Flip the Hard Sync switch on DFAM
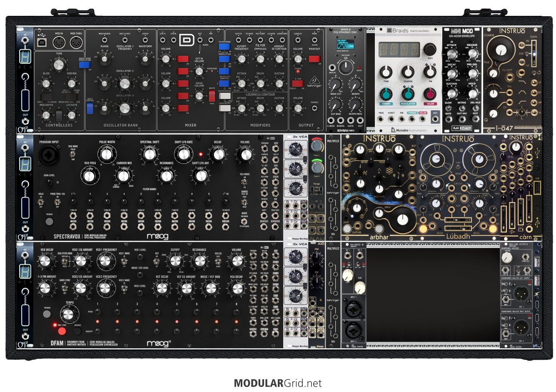556x392 pixels. [65, 288]
